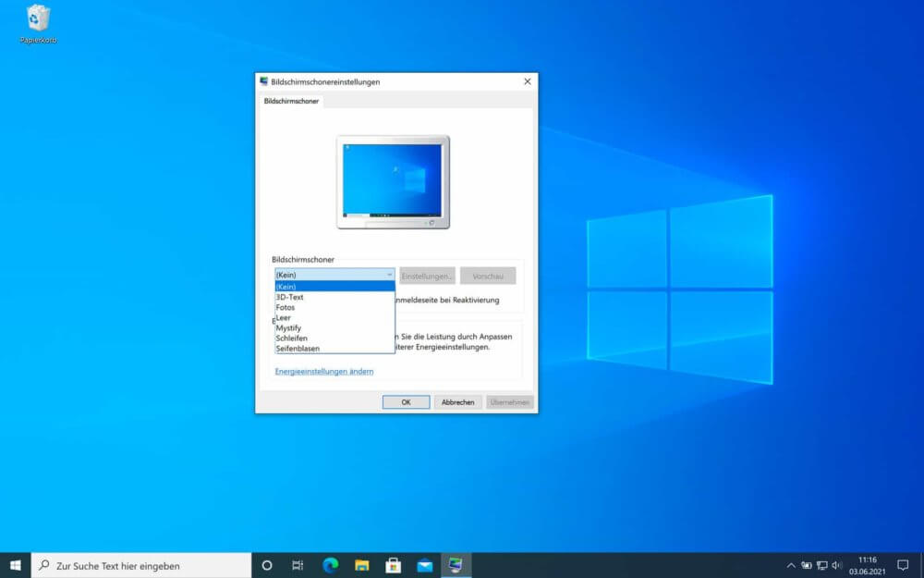This screenshot has height=578, width=924.
Task: Open Task View in the taskbar
Action: 298,566
